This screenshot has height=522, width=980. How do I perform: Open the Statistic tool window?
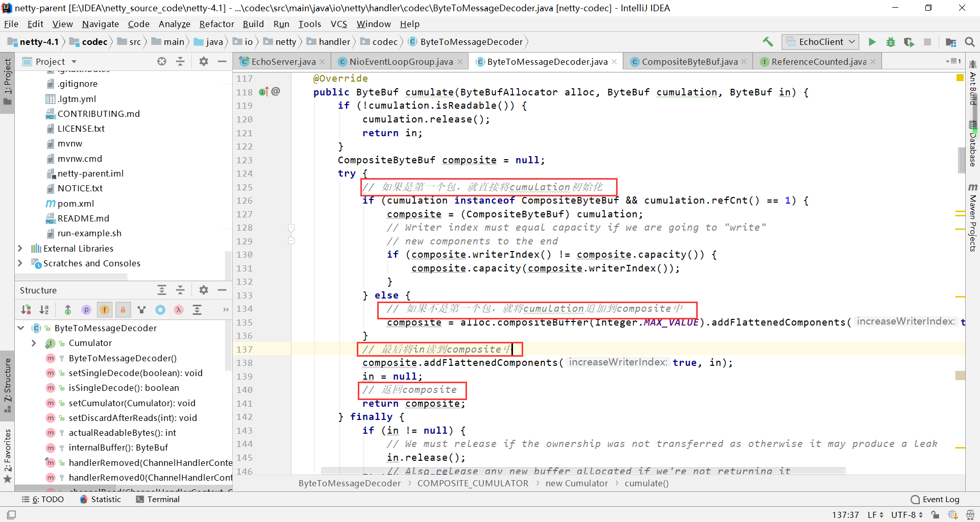click(101, 499)
